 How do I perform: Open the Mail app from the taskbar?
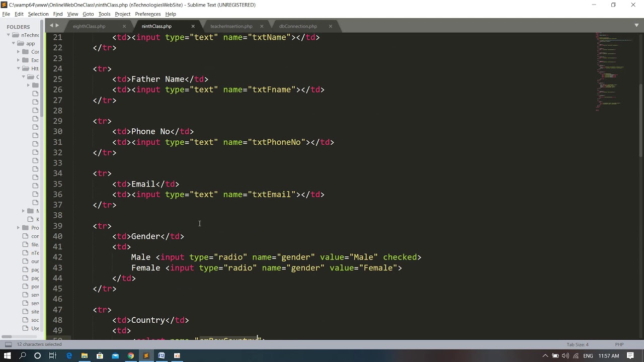(115, 355)
